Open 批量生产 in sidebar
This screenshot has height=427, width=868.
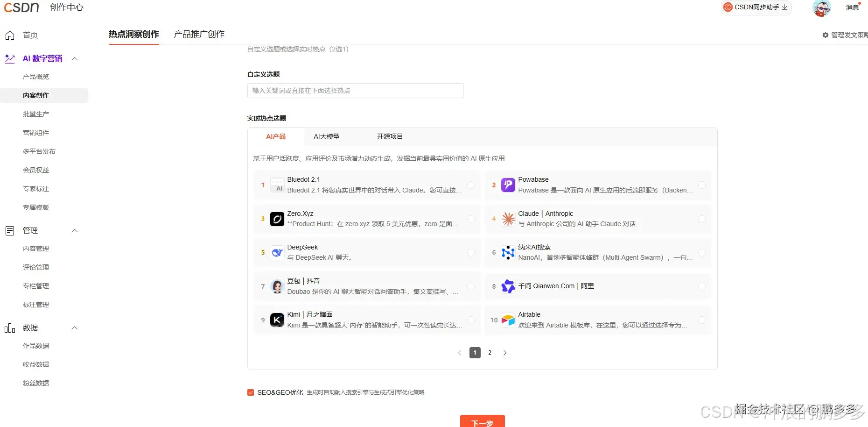point(36,114)
